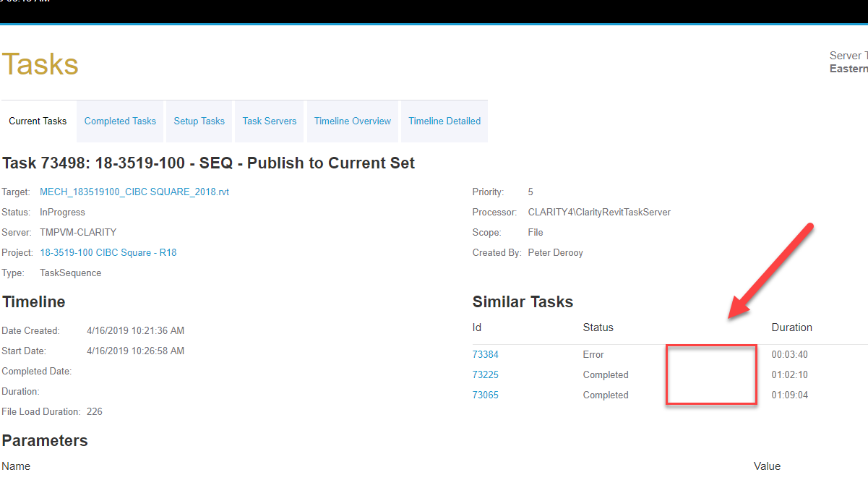Select the Setup Tasks tab
The width and height of the screenshot is (868, 480).
199,121
